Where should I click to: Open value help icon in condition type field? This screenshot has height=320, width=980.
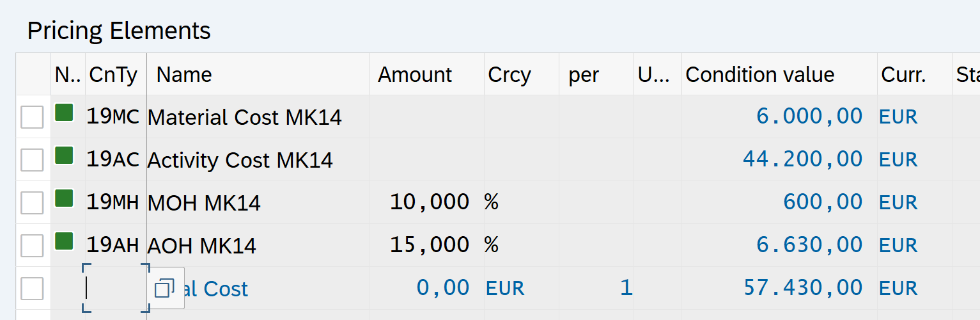coord(165,289)
